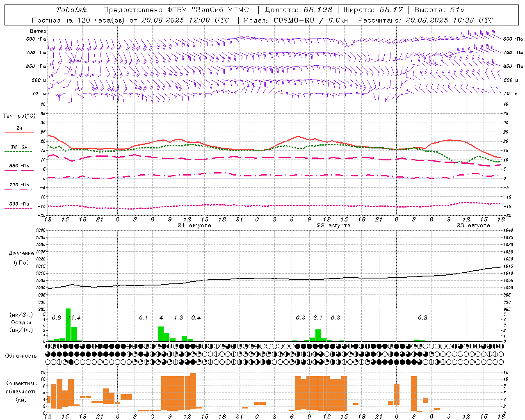Click the precipitation total '0.8'
The height and width of the screenshot is (420, 525).
tap(57, 317)
